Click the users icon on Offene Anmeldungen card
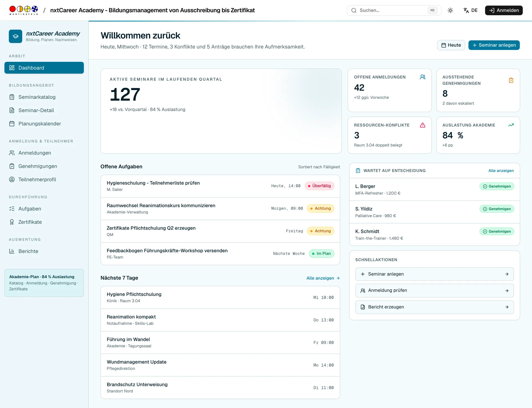The height and width of the screenshot is (408, 532). click(423, 77)
